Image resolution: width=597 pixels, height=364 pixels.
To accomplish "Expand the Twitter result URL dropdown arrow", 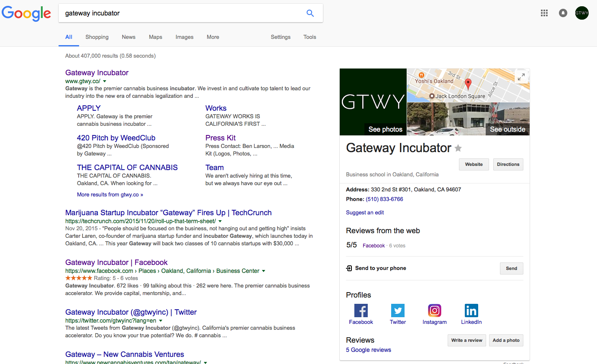I will click(x=161, y=321).
